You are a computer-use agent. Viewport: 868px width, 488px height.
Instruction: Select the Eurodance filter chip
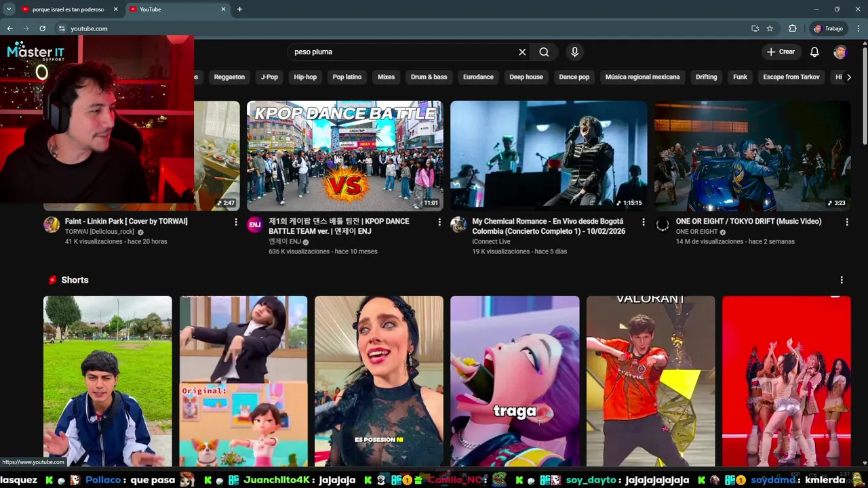click(x=478, y=77)
